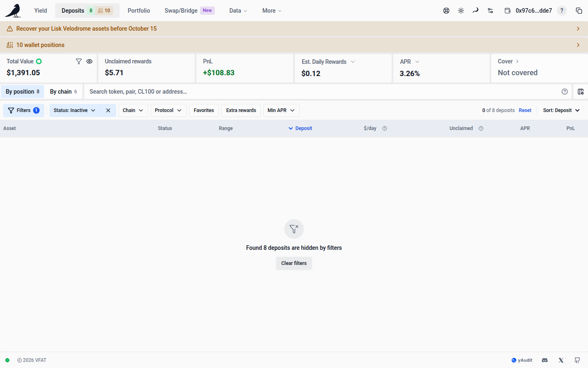This screenshot has width=588, height=368.
Task: Click the copy icon in top-right corner
Action: (579, 11)
